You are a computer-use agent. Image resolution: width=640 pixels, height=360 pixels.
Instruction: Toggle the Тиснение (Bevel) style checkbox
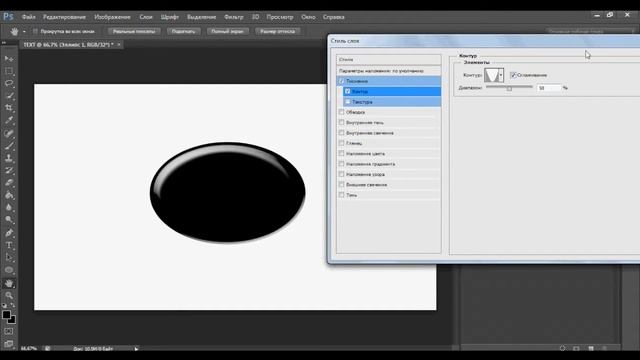click(342, 81)
